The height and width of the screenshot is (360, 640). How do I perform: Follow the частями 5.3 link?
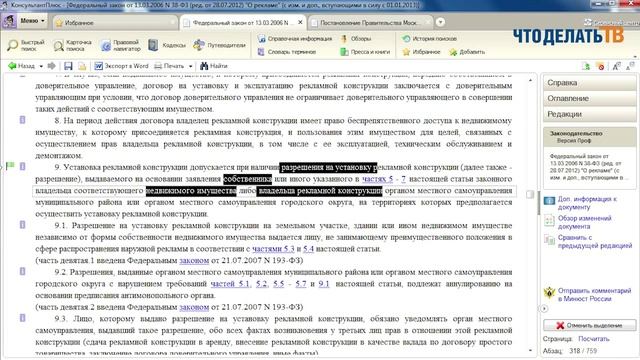273,249
